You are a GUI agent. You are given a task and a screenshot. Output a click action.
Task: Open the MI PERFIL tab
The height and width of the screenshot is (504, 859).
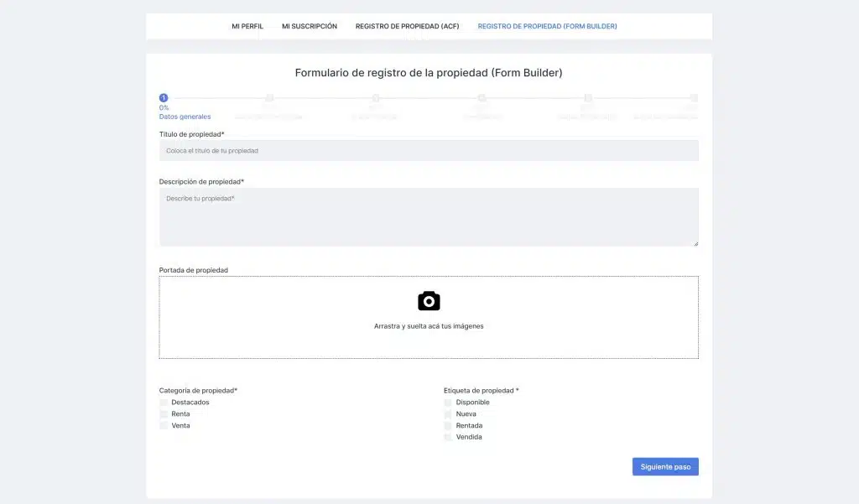pyautogui.click(x=247, y=26)
